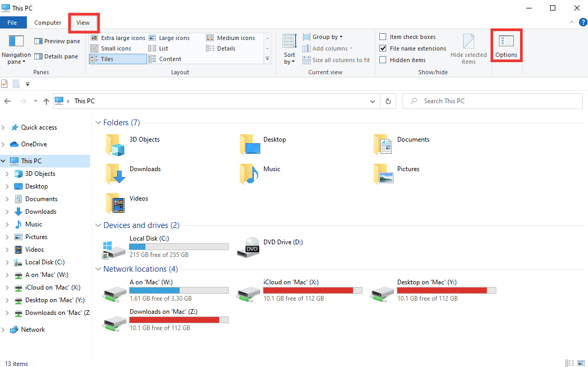Minimize the ribbon with the chevron
Image resolution: width=588 pixels, height=367 pixels.
(x=572, y=23)
